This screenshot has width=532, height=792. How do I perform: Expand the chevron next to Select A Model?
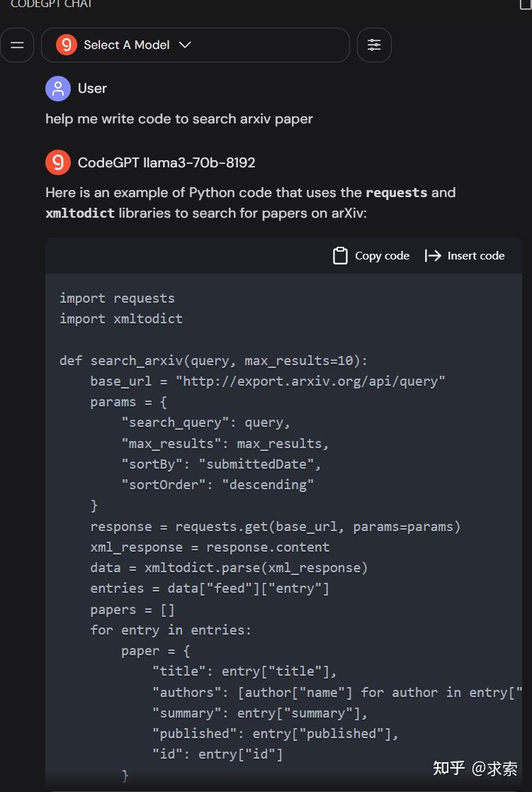click(x=185, y=45)
